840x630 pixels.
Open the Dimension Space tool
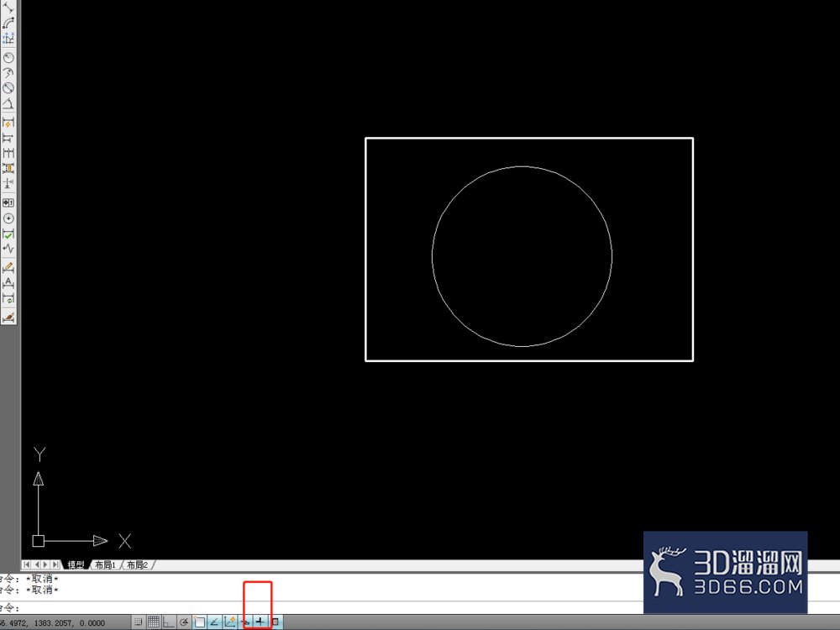[8, 168]
